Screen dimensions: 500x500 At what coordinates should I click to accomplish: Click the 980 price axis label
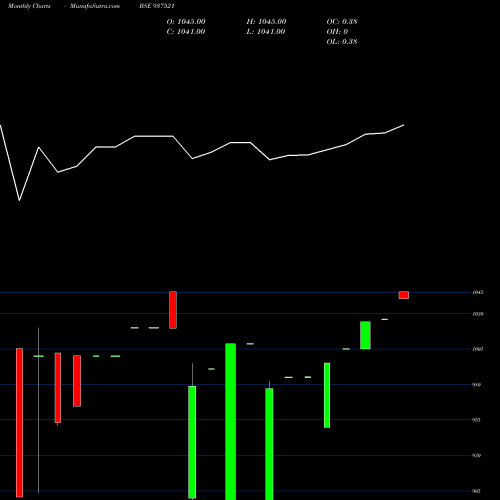tap(477, 385)
